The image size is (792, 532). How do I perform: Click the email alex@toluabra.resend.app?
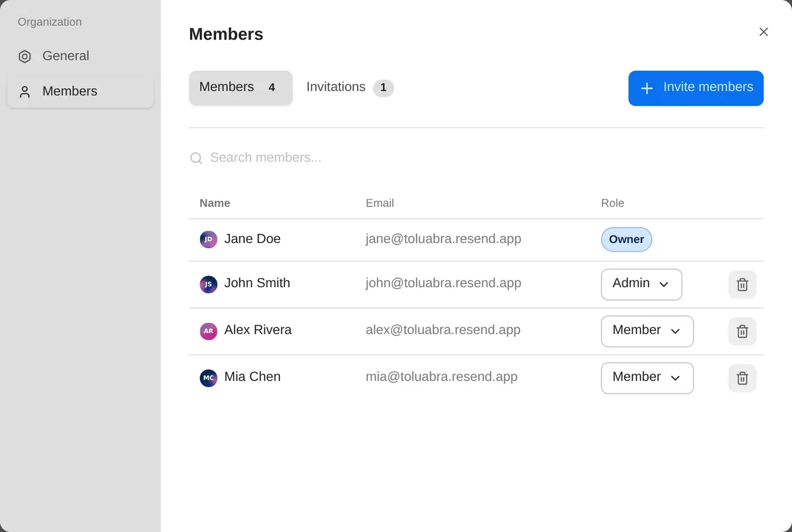(443, 330)
